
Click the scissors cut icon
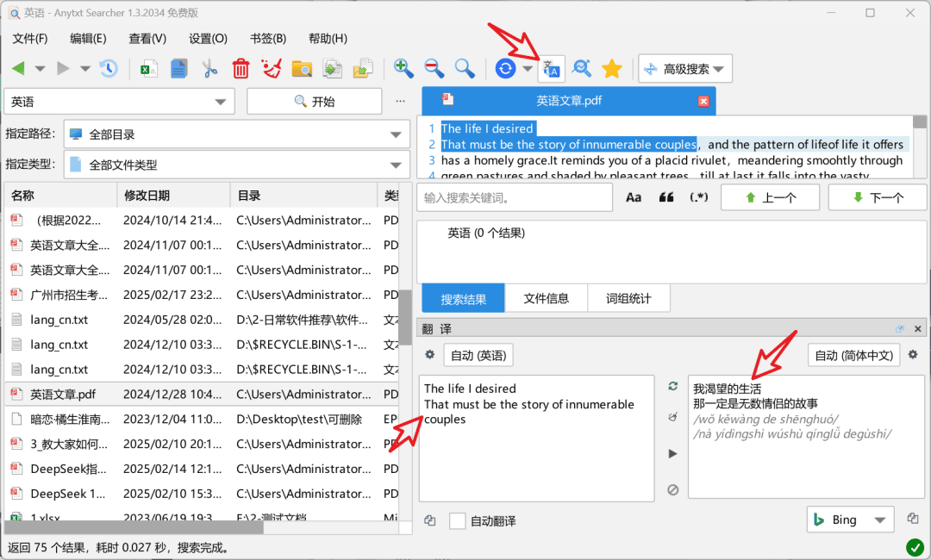point(209,69)
